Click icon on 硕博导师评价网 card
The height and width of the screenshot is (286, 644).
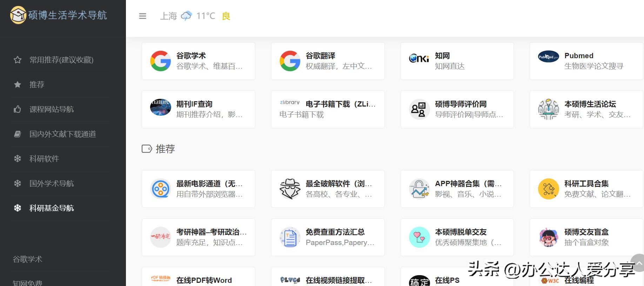[419, 109]
